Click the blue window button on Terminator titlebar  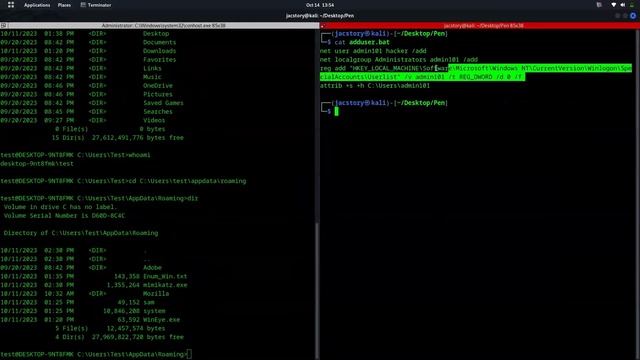(633, 16)
